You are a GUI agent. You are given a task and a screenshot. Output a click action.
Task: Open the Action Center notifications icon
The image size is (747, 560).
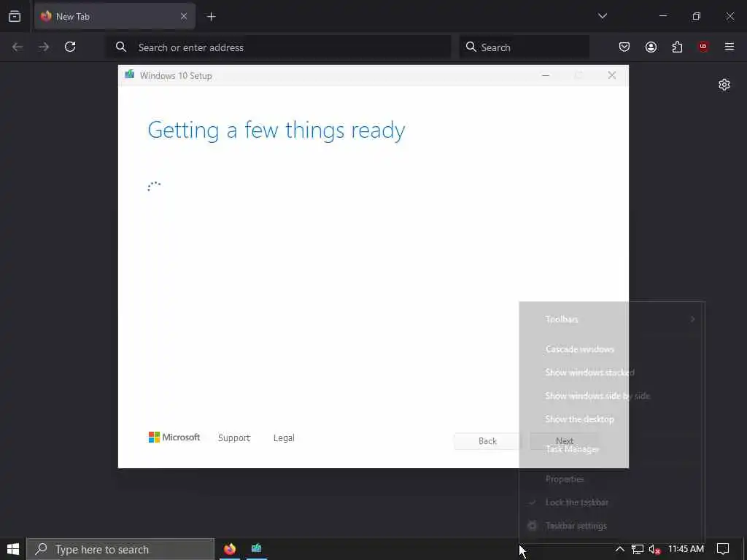click(723, 549)
